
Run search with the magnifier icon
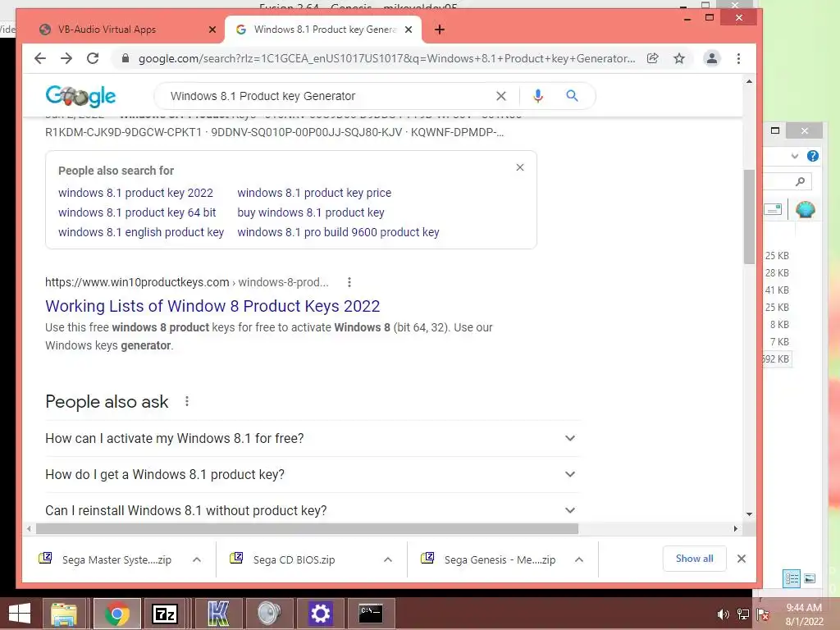pos(572,96)
